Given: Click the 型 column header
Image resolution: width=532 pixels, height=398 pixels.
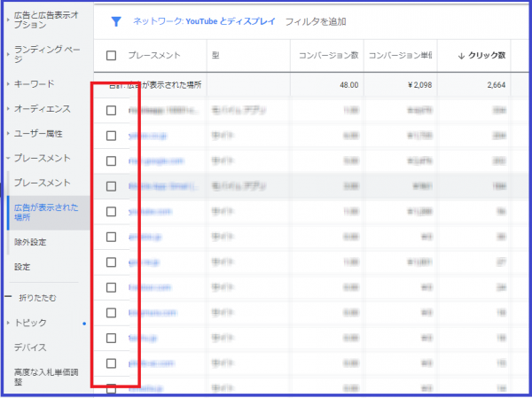Looking at the screenshot, I should click(x=216, y=56).
